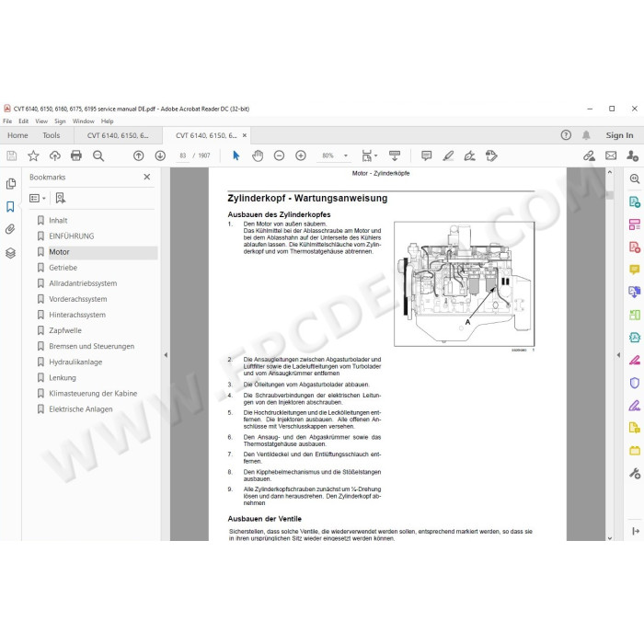Image resolution: width=644 pixels, height=644 pixels.
Task: Switch to first CVT 6140 document tab
Action: (118, 135)
